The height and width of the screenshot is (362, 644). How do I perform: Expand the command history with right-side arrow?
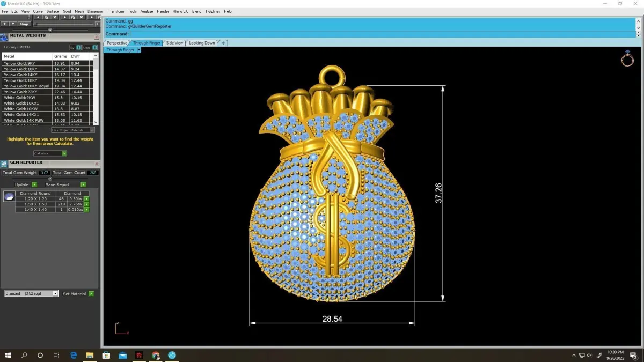pos(638,34)
